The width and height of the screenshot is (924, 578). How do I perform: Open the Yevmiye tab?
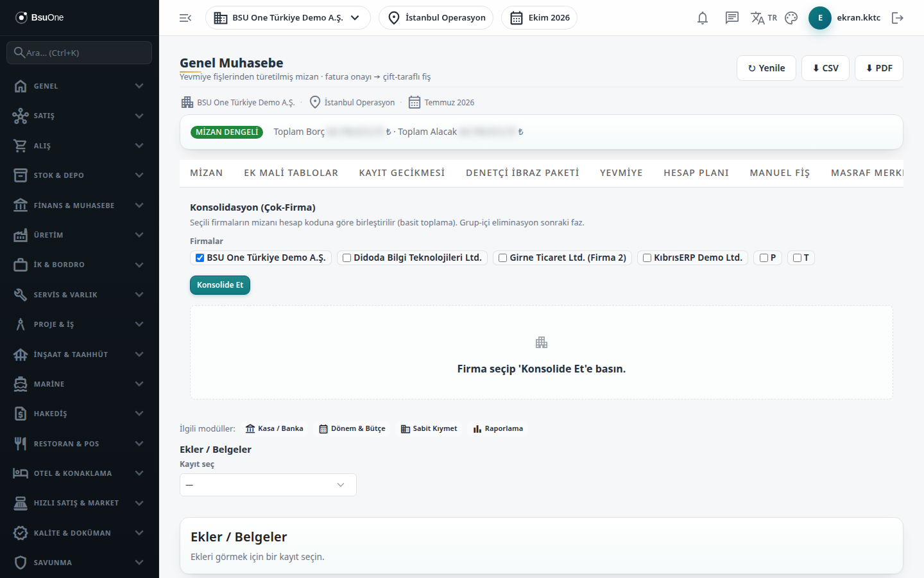tap(621, 173)
